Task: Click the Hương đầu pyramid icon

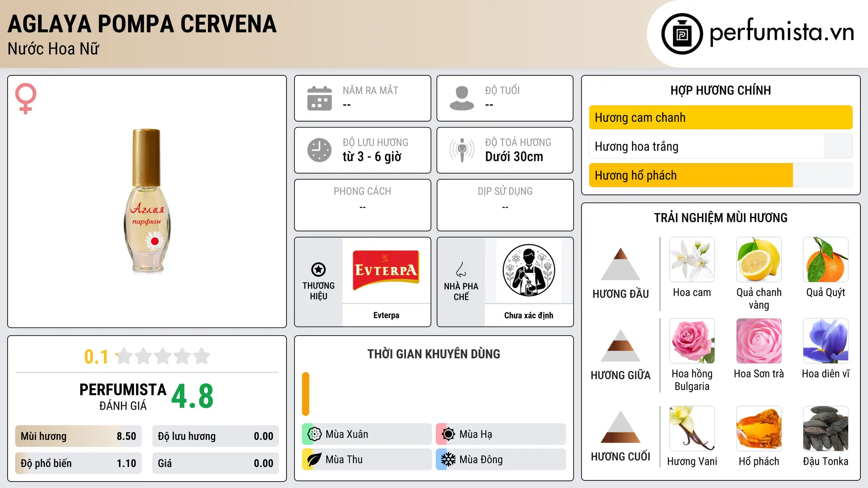Action: coord(620,263)
